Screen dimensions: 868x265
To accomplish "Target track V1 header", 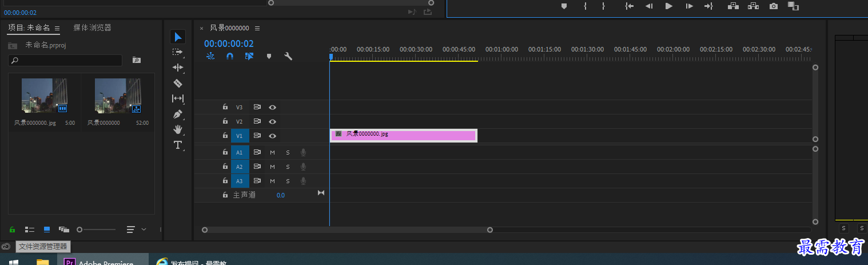I will (240, 136).
